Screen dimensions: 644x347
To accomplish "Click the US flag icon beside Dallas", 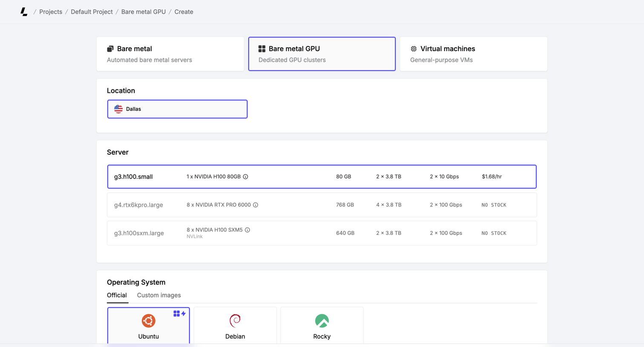I will [118, 109].
